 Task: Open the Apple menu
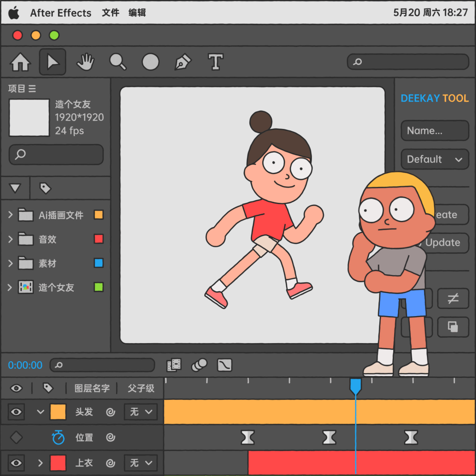click(x=14, y=13)
